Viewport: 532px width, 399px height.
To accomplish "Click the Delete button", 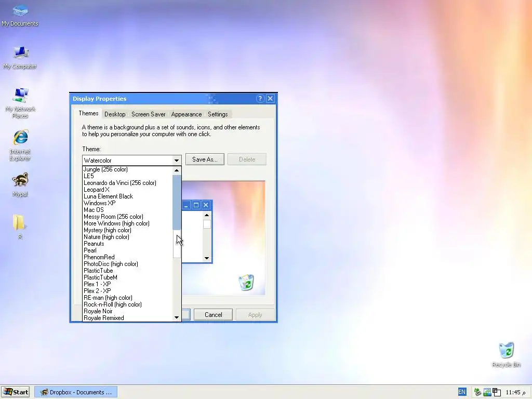I will 247,159.
